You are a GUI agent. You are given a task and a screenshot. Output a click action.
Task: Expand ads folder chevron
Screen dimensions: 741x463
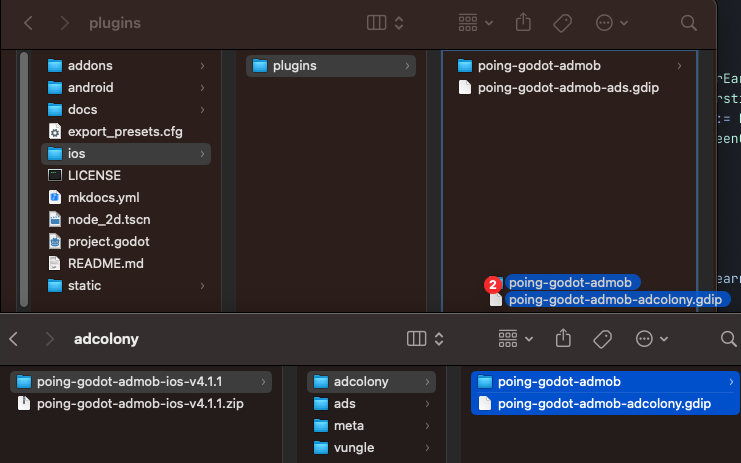tap(427, 403)
